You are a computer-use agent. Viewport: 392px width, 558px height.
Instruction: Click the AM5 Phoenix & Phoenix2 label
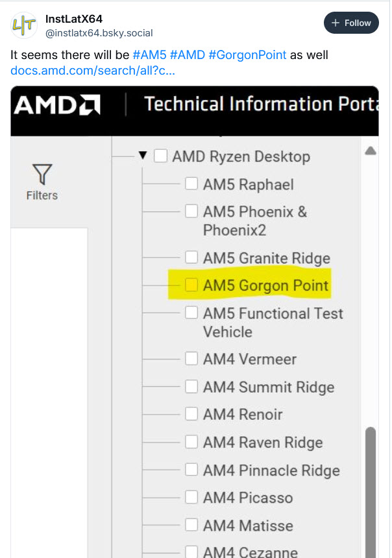point(254,221)
